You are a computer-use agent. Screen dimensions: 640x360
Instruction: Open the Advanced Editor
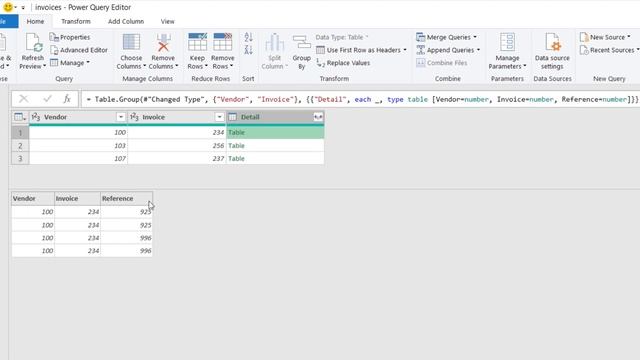[79, 50]
